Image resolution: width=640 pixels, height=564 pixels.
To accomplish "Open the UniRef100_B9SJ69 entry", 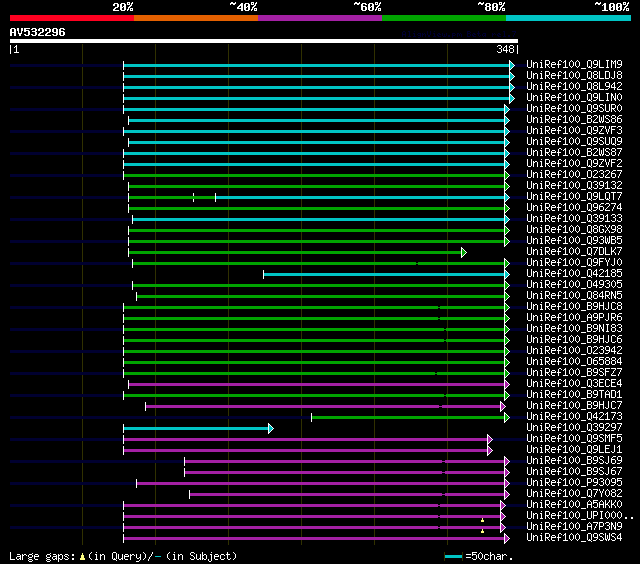I will (574, 461).
